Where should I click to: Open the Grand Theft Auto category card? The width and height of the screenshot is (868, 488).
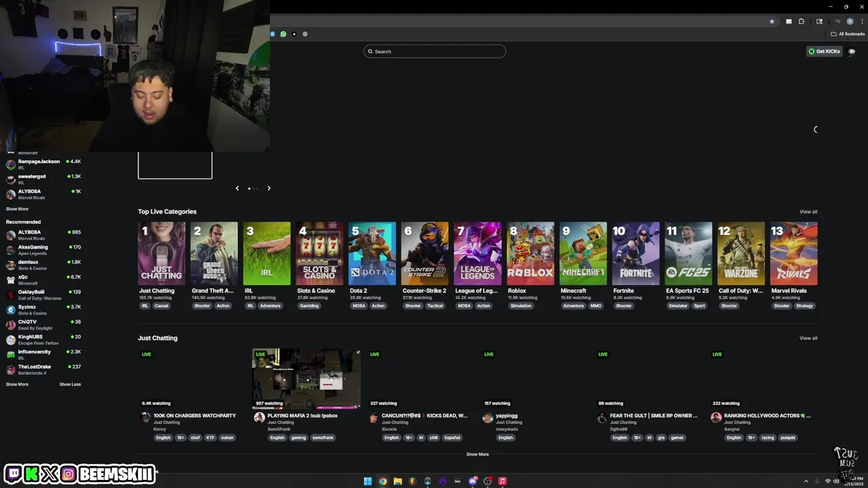[214, 253]
